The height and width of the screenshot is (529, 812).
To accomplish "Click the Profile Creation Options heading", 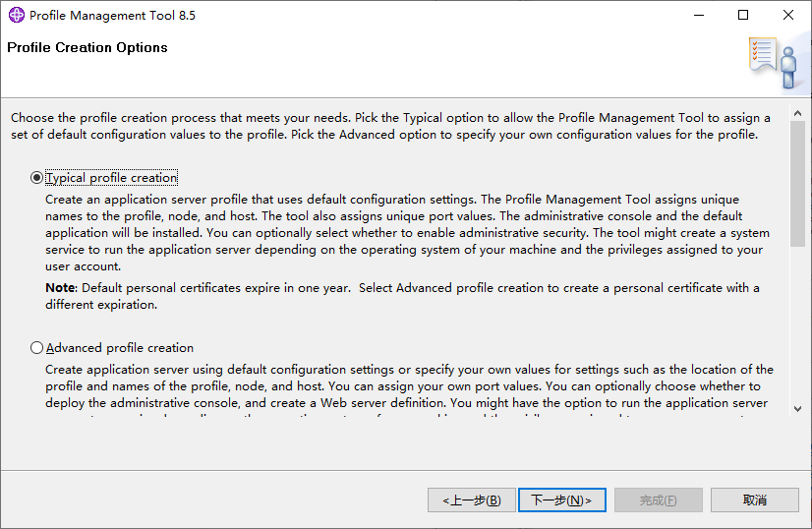I will [x=87, y=47].
